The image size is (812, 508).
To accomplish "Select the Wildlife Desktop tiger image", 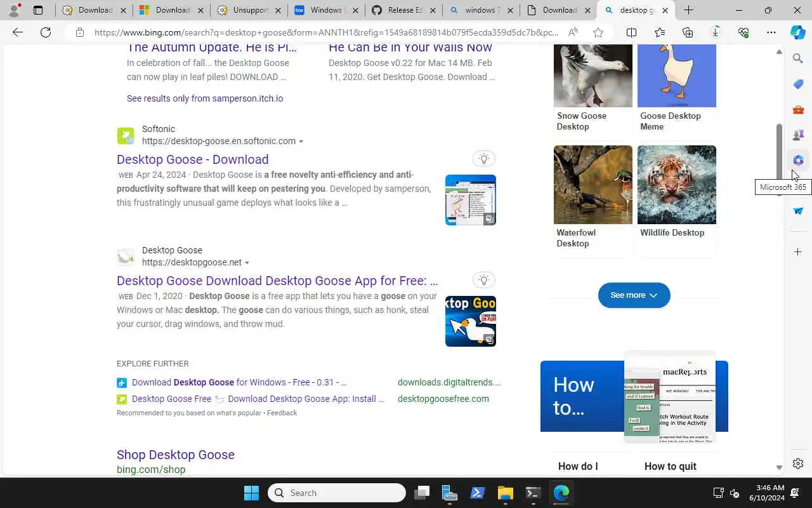I will pos(677,185).
